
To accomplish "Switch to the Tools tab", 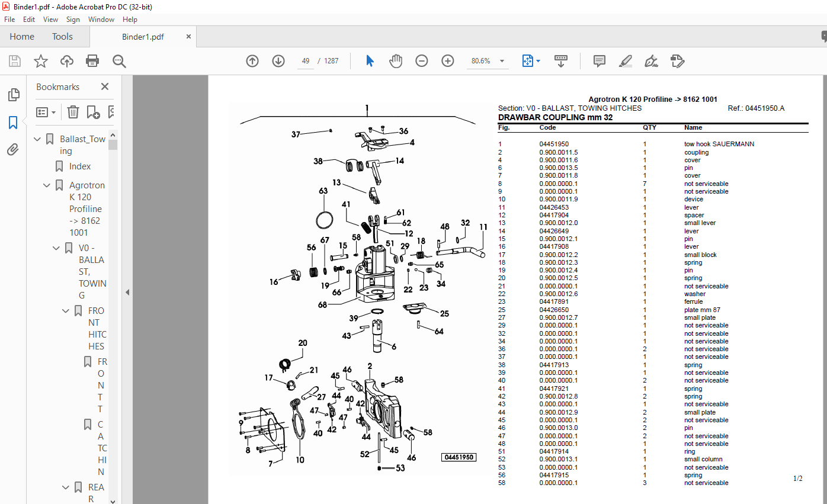I will (x=62, y=37).
